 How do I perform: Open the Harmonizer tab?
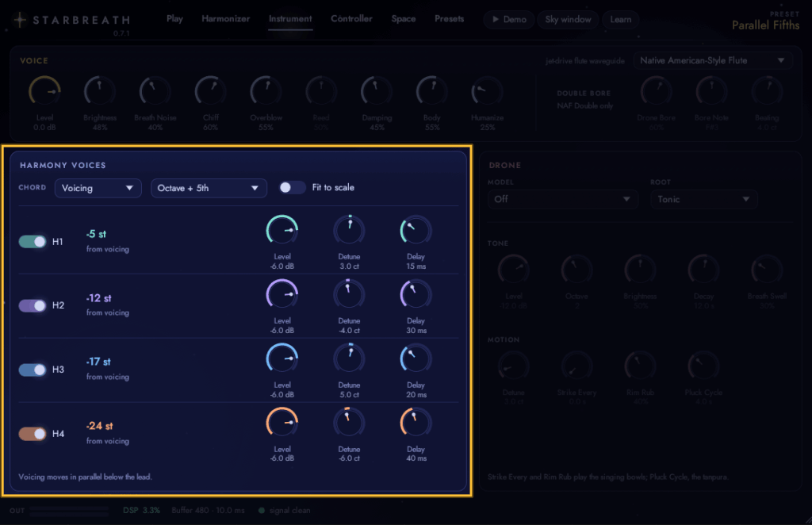click(226, 19)
